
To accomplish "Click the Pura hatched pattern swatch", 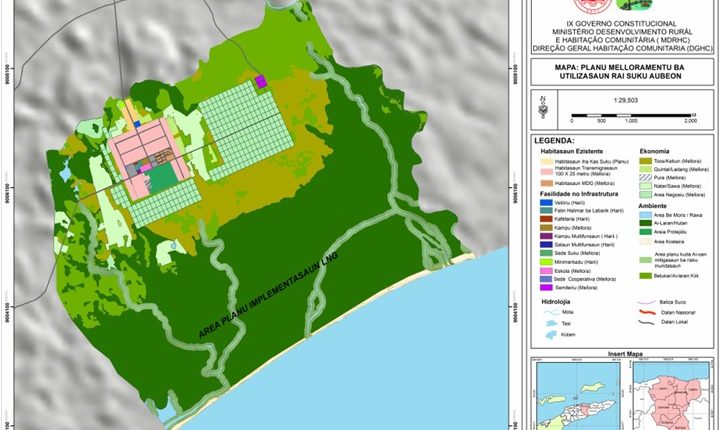I will 643,177.
